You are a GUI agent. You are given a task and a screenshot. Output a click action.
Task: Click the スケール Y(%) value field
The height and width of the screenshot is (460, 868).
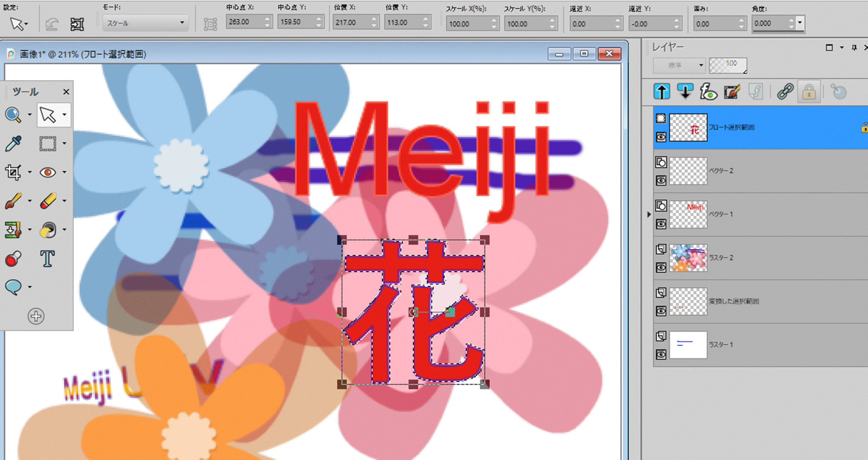click(x=526, y=24)
